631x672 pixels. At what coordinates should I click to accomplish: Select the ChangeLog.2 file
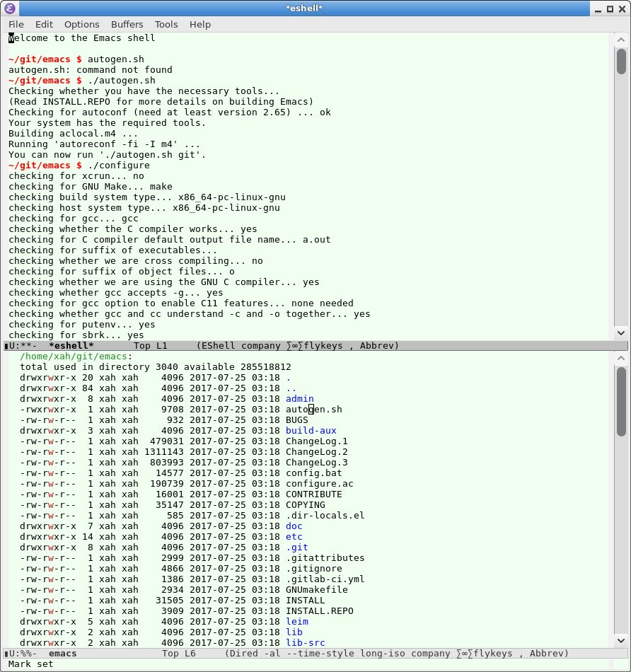(x=317, y=452)
